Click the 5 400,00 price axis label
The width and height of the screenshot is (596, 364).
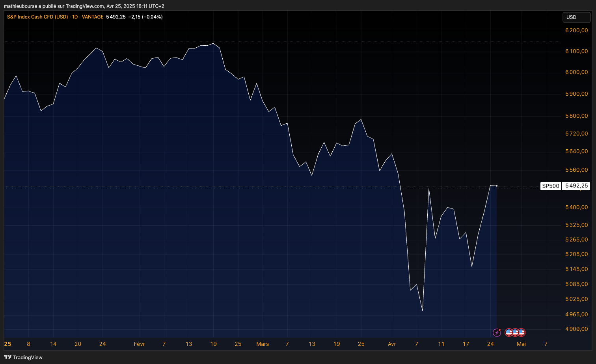pyautogui.click(x=576, y=207)
